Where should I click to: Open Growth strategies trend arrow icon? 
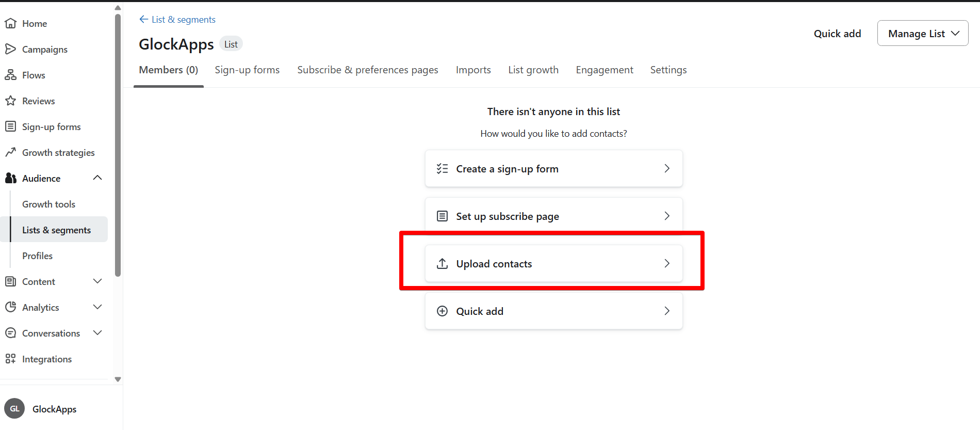(10, 152)
